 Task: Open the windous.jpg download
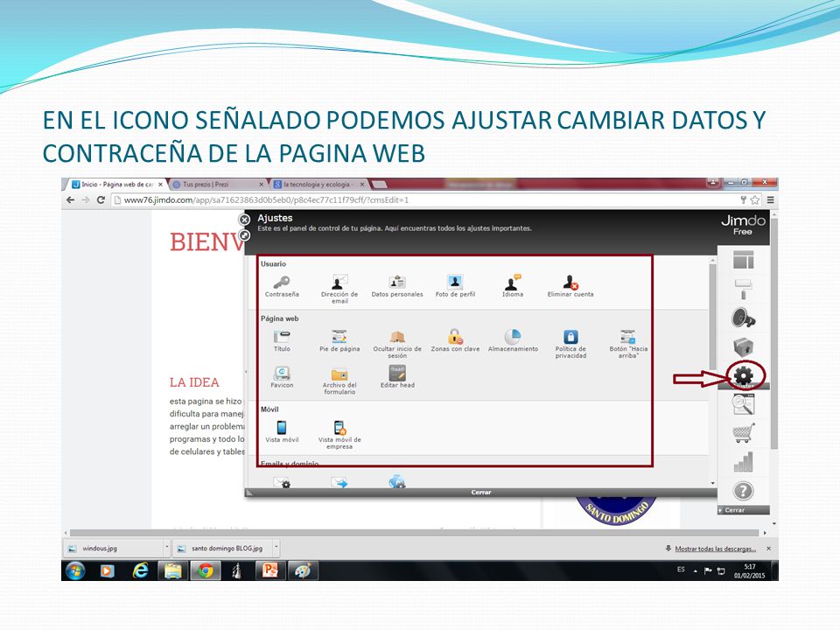[114, 549]
